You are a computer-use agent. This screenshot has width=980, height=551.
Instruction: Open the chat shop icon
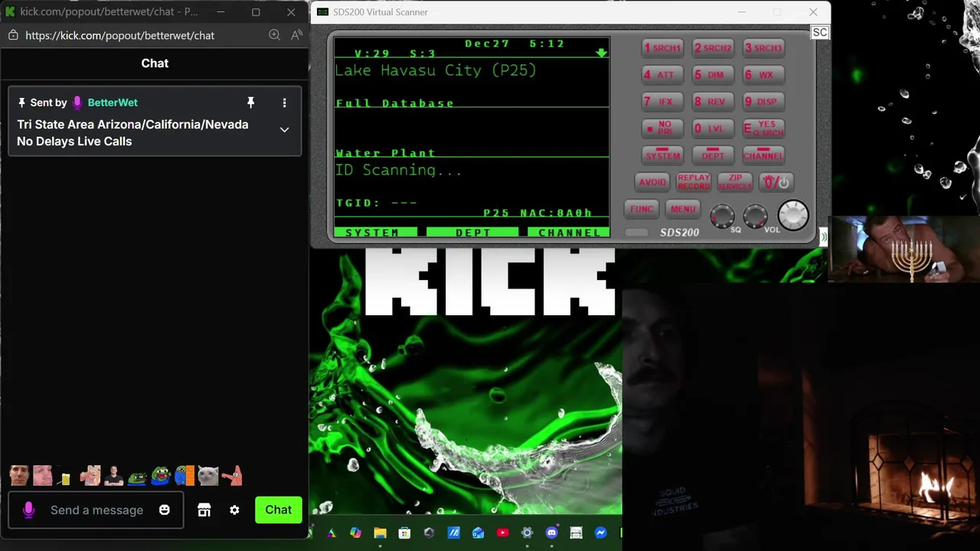204,510
